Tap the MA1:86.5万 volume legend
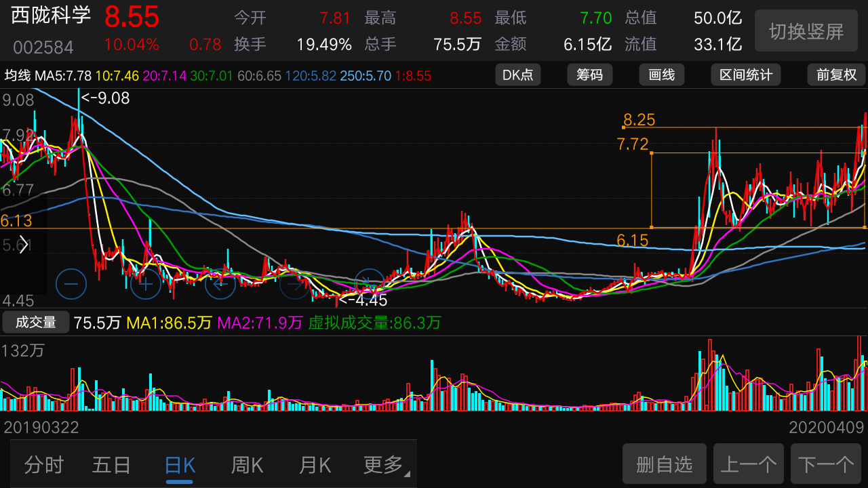868x488 pixels. [x=170, y=323]
